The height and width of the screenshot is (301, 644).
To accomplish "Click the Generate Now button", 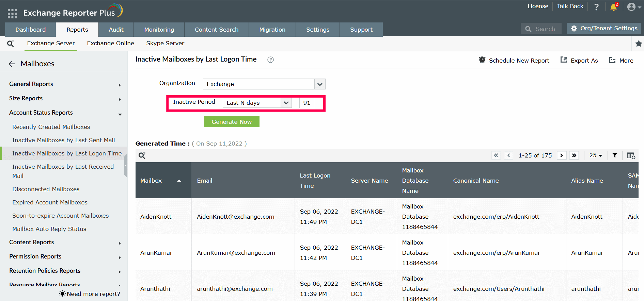I will tap(232, 122).
